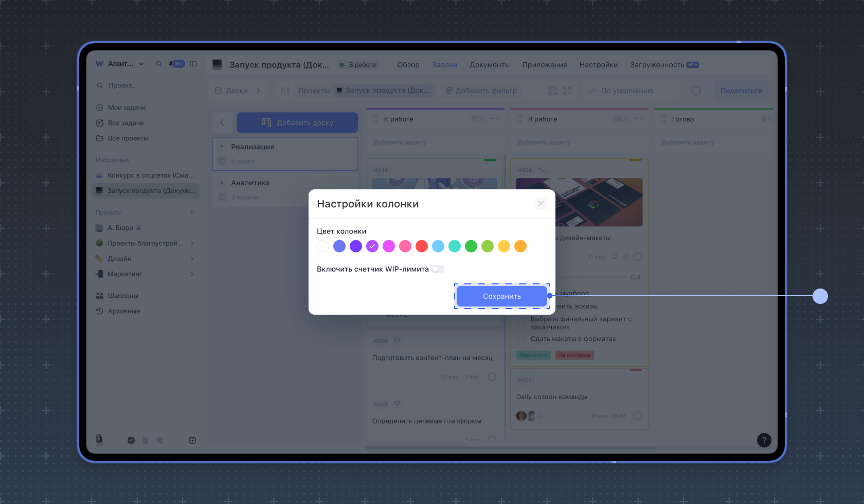Check the Сдать макеты в форматах subtask
This screenshot has height=504, width=864.
point(521,339)
